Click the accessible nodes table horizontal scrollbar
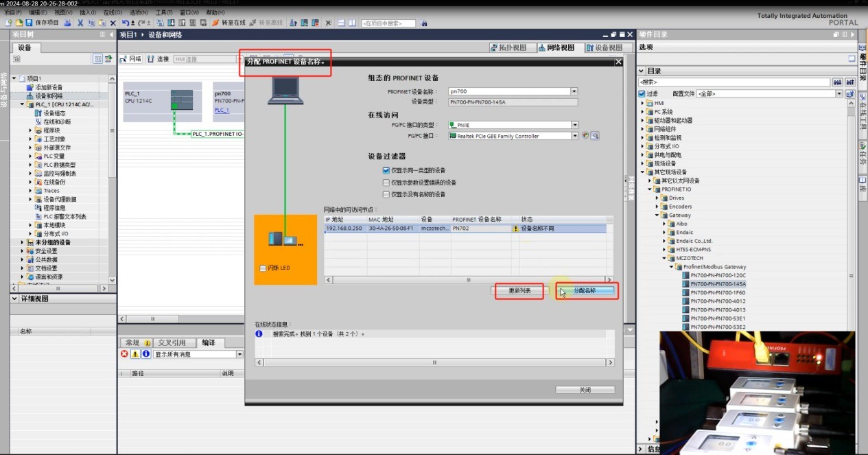This screenshot has height=455, width=868. point(469,280)
